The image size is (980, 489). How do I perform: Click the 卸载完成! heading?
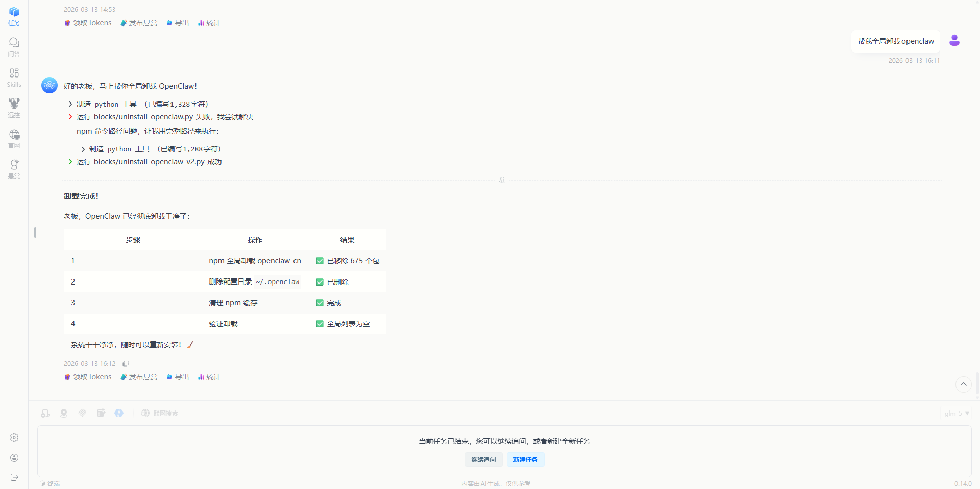pos(81,196)
